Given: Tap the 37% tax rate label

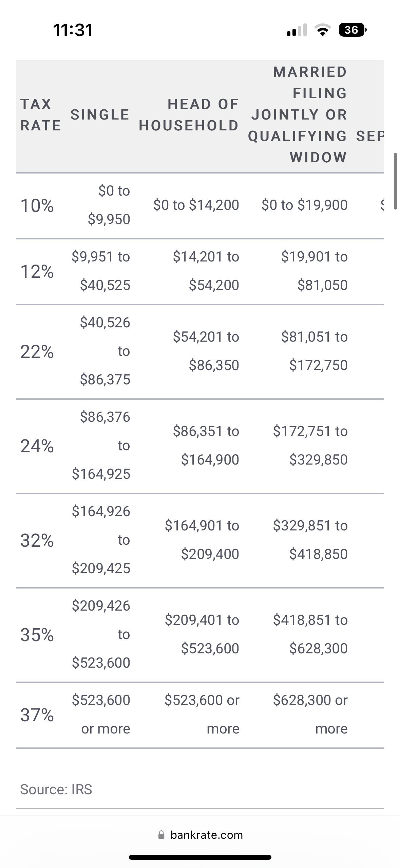Looking at the screenshot, I should coord(37,715).
